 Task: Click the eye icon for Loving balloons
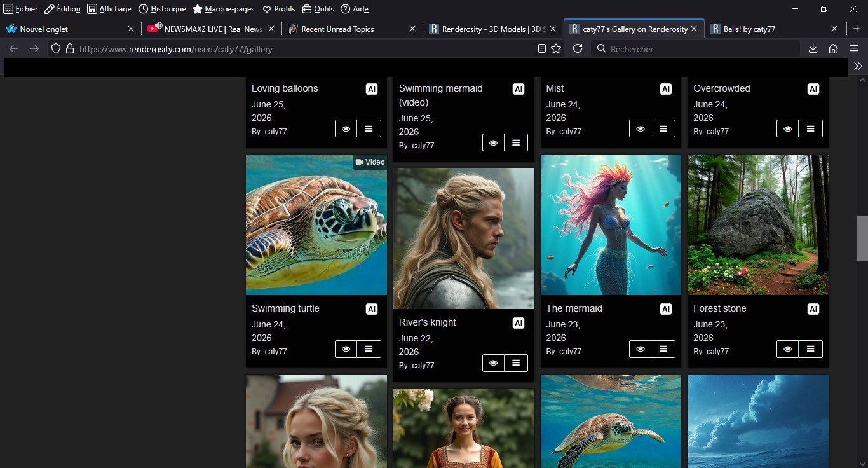(x=346, y=128)
